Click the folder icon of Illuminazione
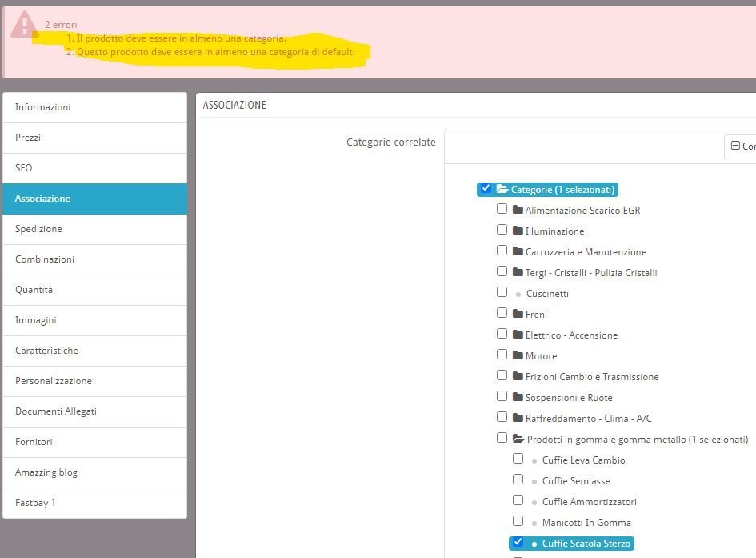 518,231
